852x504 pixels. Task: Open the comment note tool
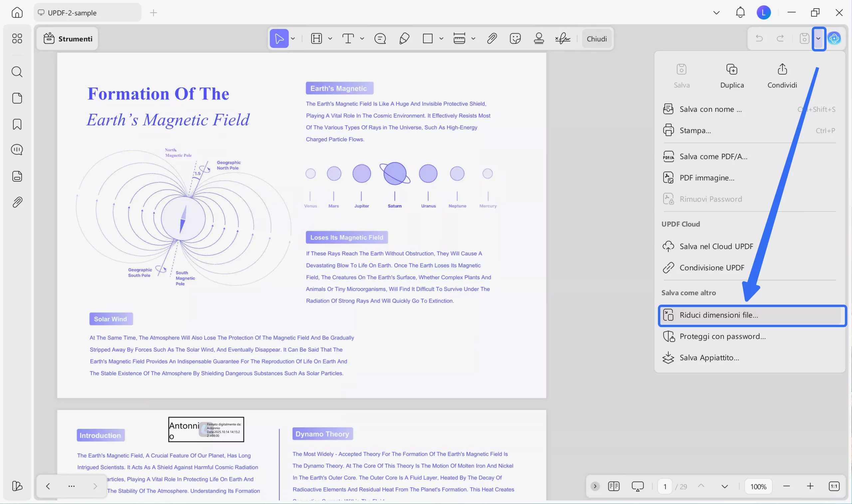[380, 39]
